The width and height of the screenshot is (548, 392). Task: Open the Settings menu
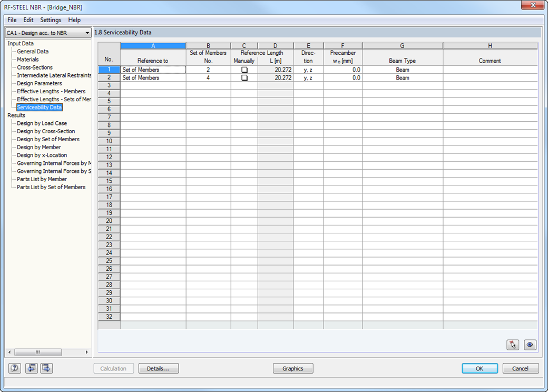pos(51,19)
